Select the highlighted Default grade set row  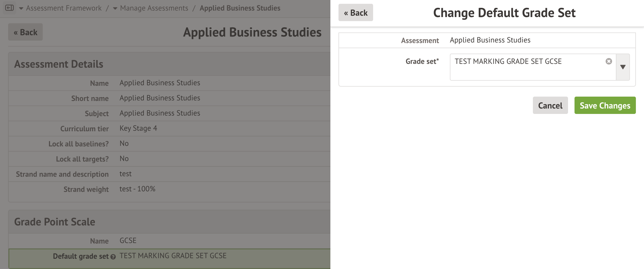(169, 258)
